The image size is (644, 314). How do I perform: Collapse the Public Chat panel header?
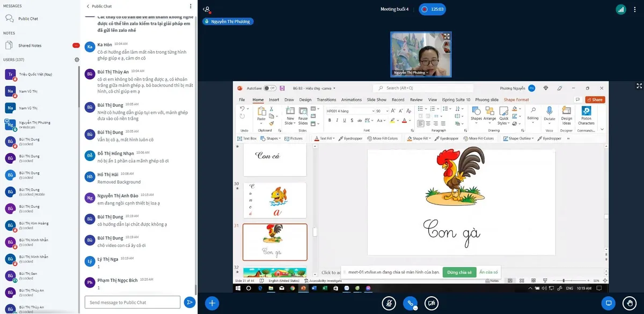pyautogui.click(x=99, y=6)
